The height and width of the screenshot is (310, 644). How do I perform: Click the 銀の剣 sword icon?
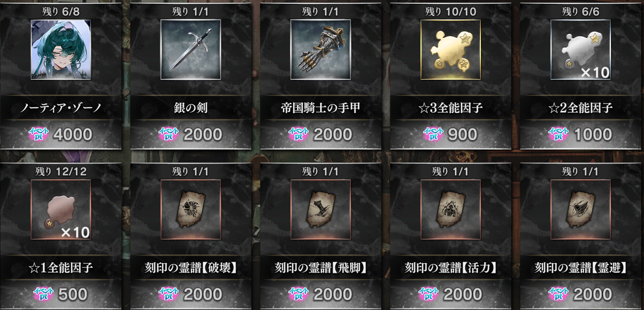coord(191,50)
